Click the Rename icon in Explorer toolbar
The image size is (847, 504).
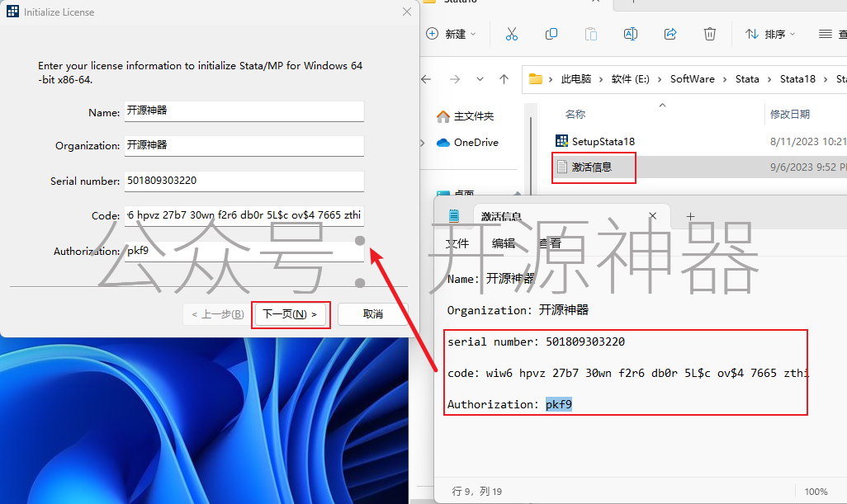[631, 34]
